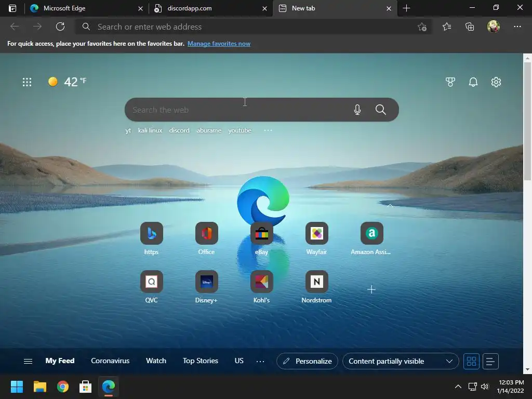The width and height of the screenshot is (532, 399).
Task: Add this page to favorites star
Action: [422, 27]
